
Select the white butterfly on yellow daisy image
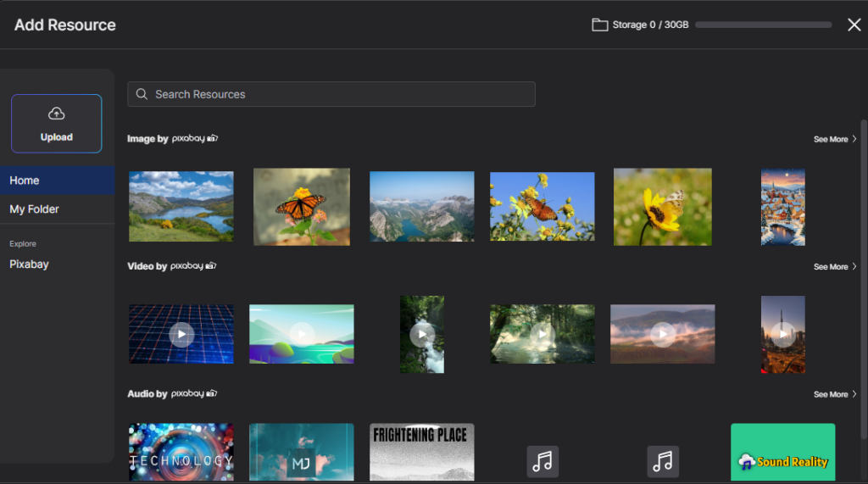(x=663, y=207)
